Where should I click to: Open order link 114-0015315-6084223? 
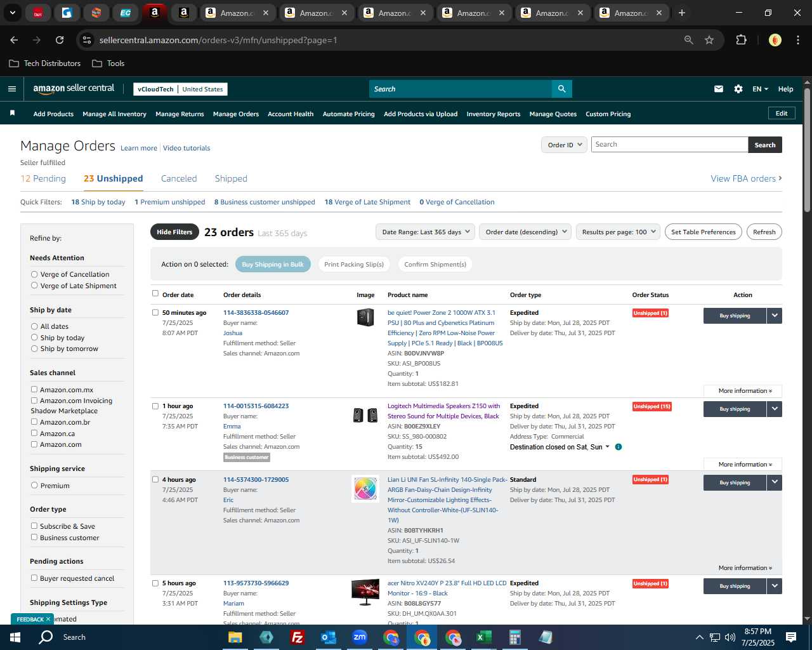(256, 406)
